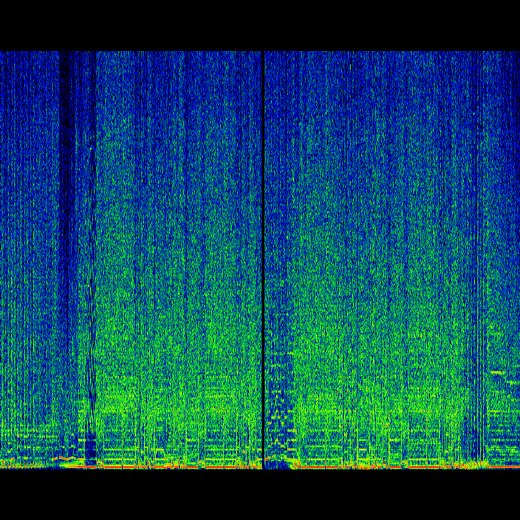Click the right spectrogram section

point(392,260)
